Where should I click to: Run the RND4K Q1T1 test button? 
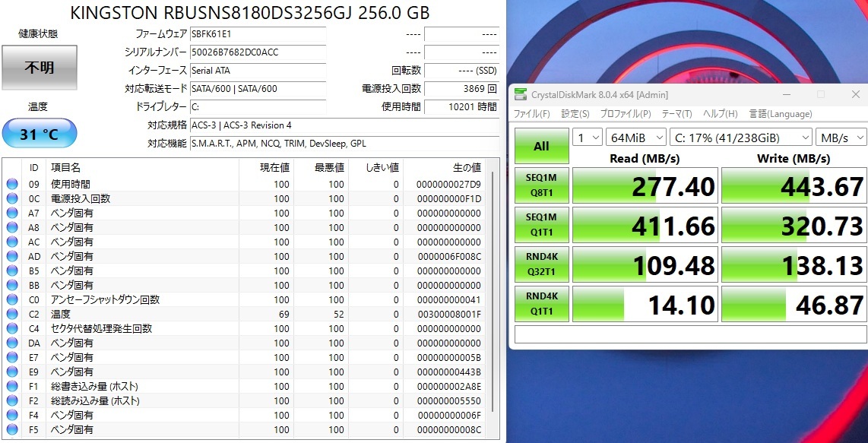coord(542,303)
